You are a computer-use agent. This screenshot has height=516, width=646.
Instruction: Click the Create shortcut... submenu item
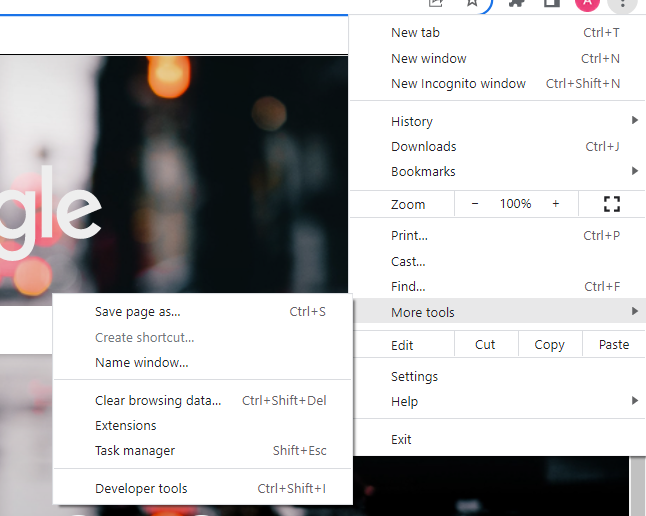(203, 338)
